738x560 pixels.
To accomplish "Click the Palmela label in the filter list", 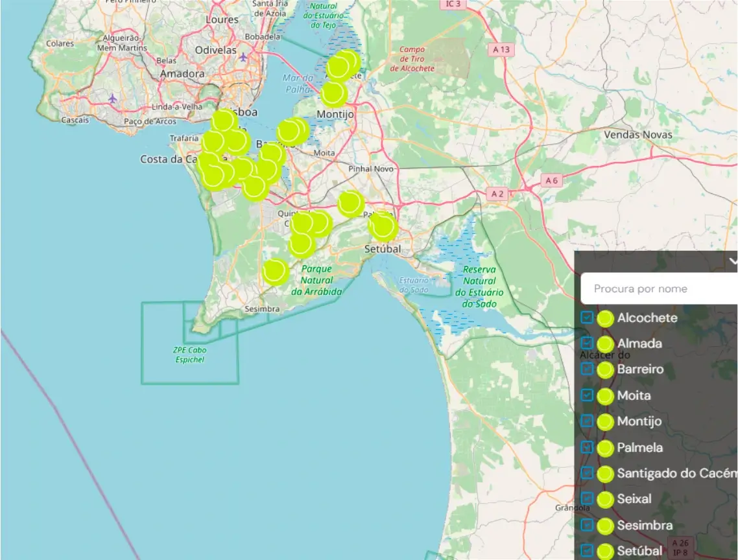I will point(640,447).
